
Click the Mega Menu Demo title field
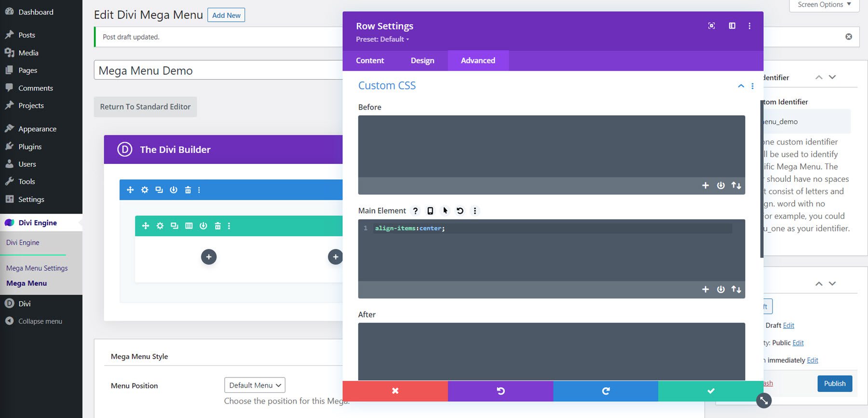(x=218, y=70)
